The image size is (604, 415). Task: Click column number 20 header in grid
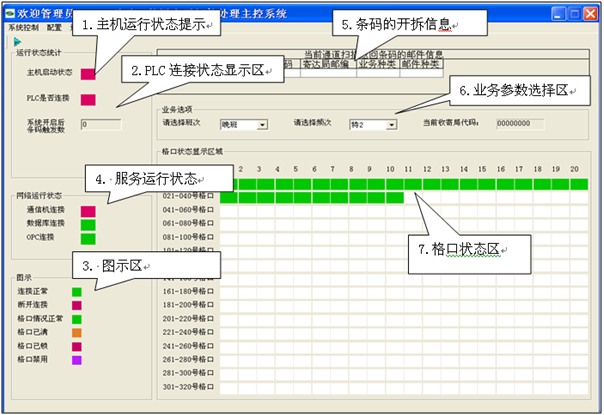click(574, 169)
